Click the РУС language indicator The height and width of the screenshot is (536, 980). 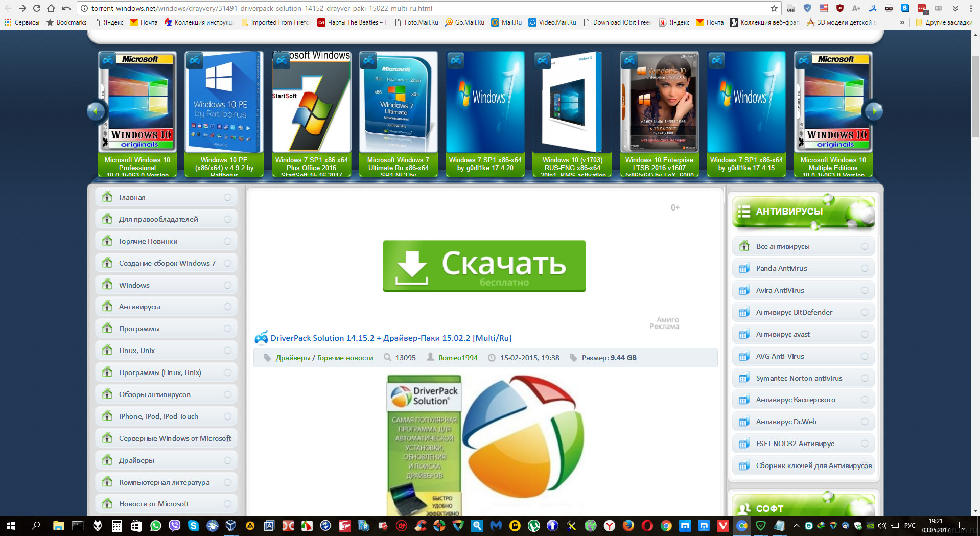(x=910, y=526)
